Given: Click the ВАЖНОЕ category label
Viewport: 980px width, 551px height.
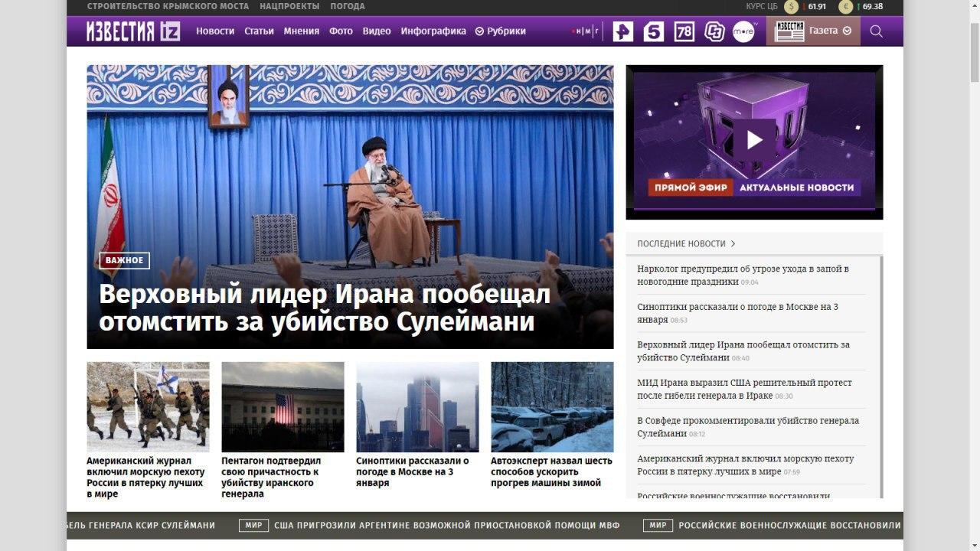Looking at the screenshot, I should coord(124,260).
